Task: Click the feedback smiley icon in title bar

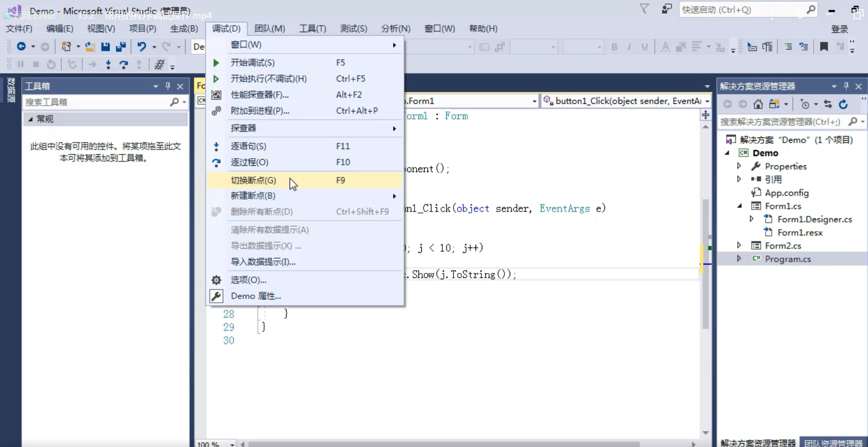Action: click(x=667, y=9)
